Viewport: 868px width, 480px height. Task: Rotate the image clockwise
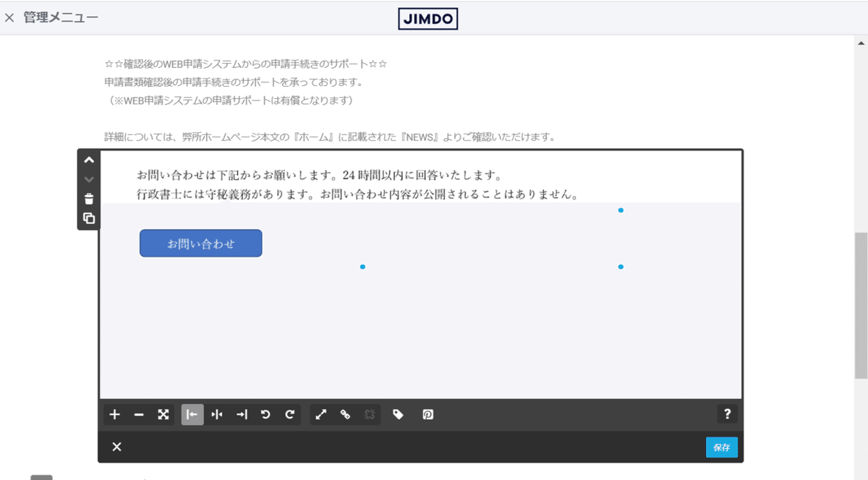coord(289,414)
